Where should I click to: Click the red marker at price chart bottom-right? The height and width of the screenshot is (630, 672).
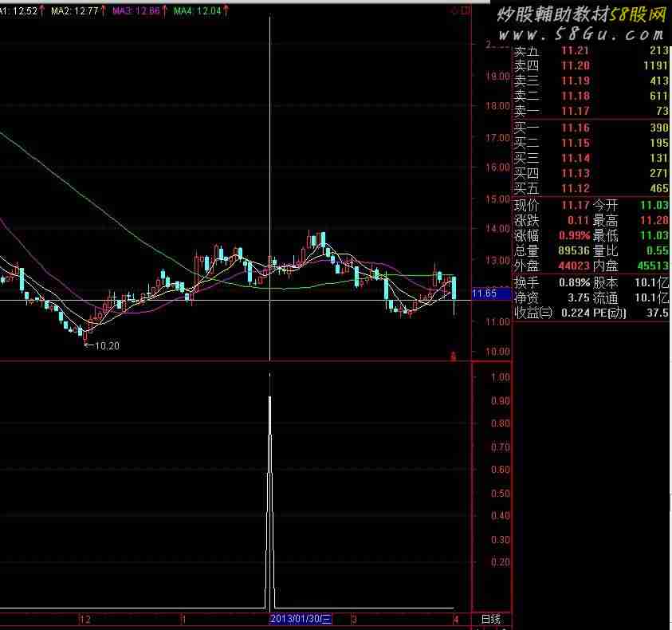[454, 356]
